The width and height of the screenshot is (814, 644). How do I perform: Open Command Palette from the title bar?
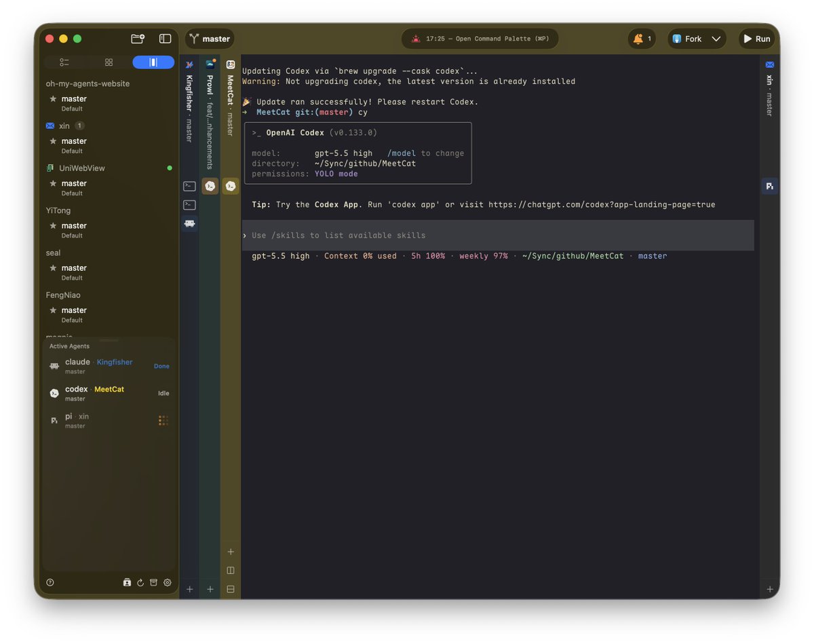click(x=480, y=39)
